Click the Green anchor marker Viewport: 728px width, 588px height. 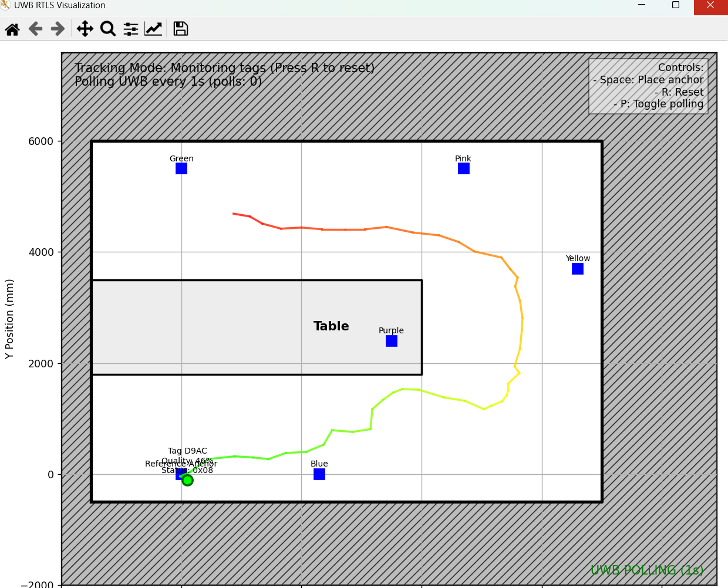point(181,168)
